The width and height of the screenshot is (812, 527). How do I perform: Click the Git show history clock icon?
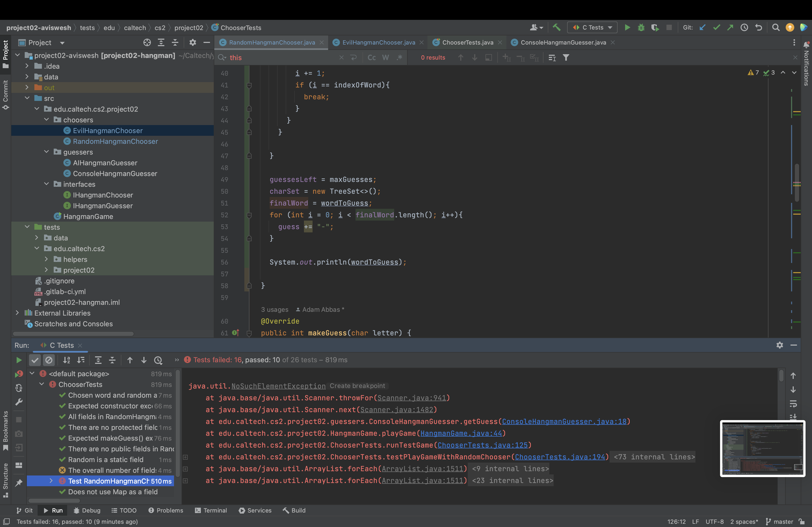pos(744,28)
